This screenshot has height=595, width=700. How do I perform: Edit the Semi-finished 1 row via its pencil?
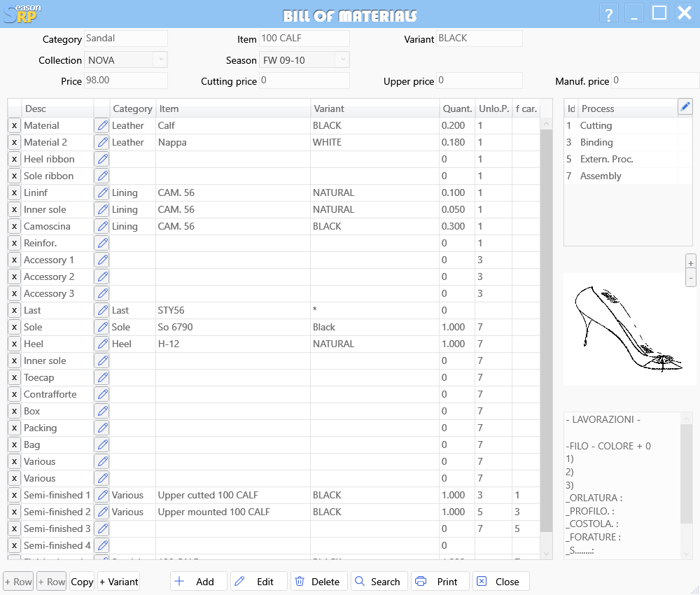tap(102, 495)
